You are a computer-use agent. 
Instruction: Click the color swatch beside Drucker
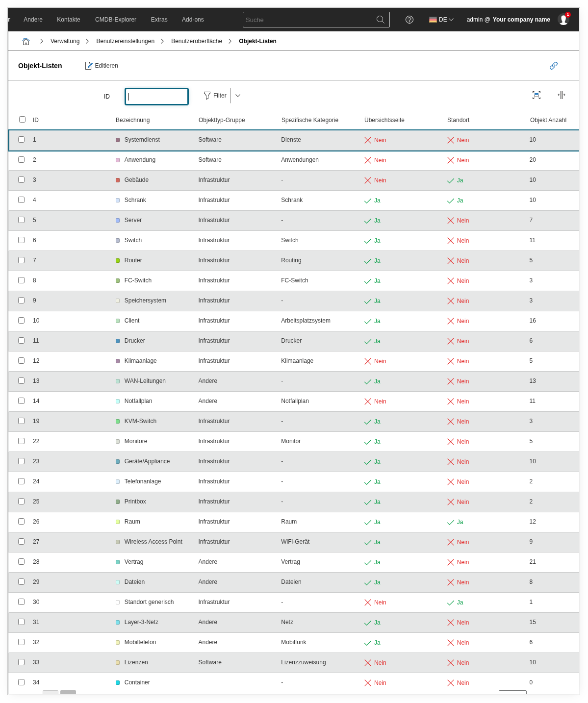(x=118, y=341)
